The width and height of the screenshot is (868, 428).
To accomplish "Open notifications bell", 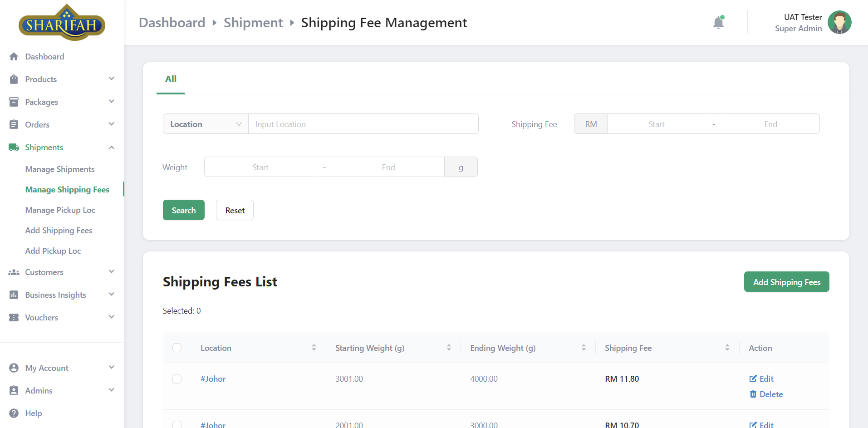I will point(718,22).
